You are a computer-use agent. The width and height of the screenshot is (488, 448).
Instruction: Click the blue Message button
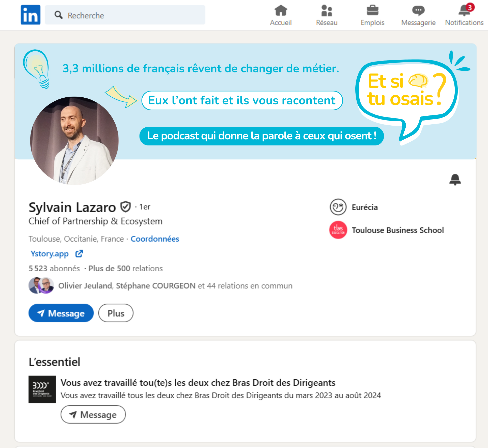point(61,313)
